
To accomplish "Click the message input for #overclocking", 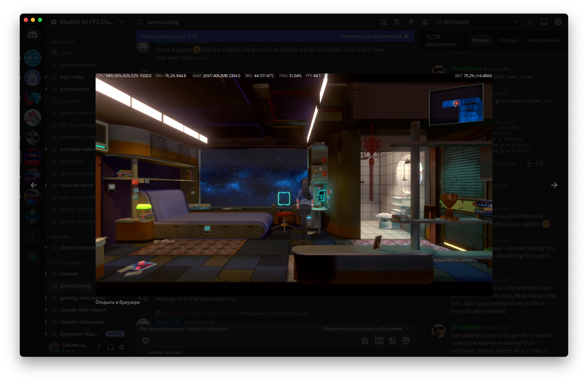I will coord(255,341).
